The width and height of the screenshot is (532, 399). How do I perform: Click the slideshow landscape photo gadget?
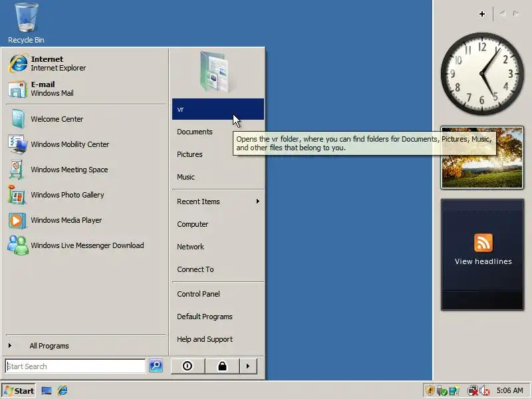point(482,158)
